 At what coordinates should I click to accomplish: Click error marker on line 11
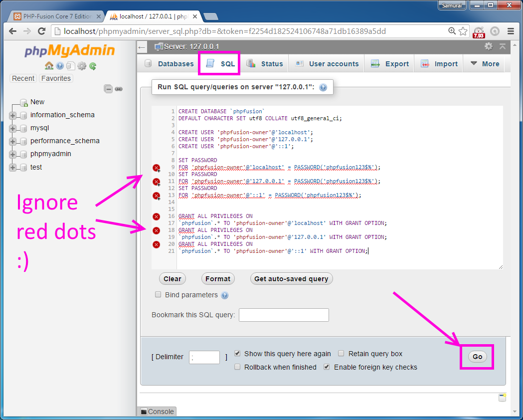click(x=156, y=182)
